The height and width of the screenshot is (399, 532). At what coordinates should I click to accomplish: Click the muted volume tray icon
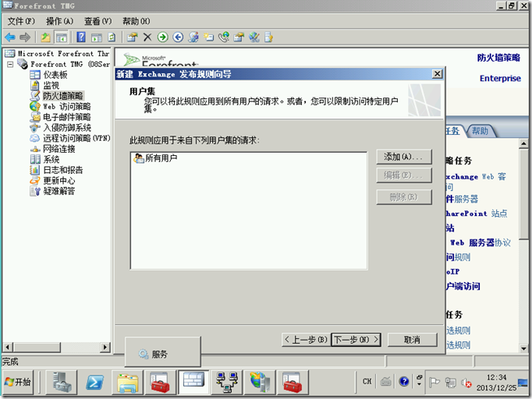pos(466,383)
